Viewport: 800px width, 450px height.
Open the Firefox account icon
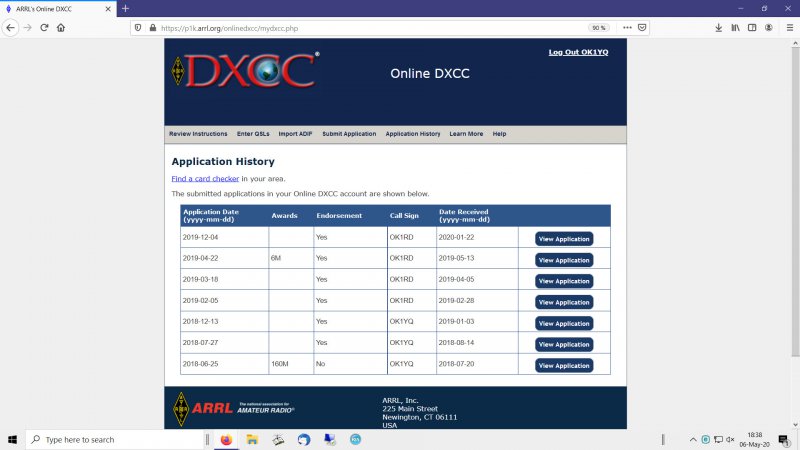click(769, 28)
